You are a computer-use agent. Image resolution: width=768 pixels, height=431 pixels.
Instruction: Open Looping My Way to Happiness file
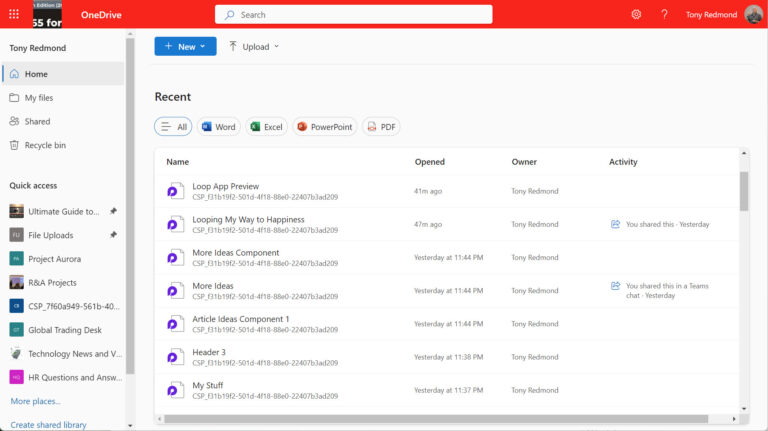(x=248, y=219)
